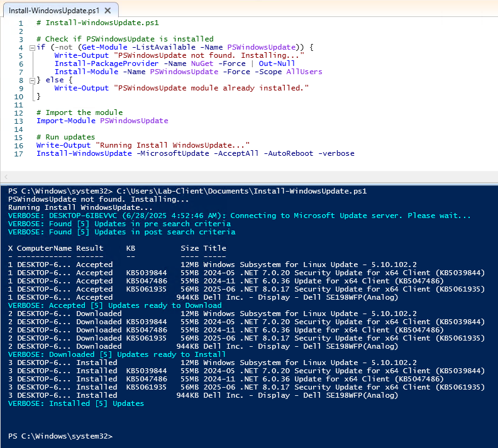Click string "PSWindowsUpdate module already installed."
Viewport: 498px width, 448px height.
pyautogui.click(x=211, y=88)
